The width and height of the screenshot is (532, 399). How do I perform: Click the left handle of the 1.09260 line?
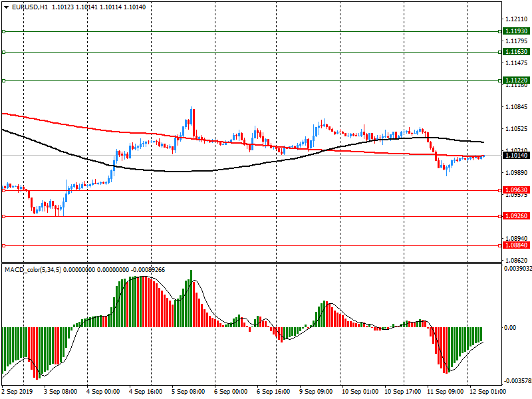(4, 217)
